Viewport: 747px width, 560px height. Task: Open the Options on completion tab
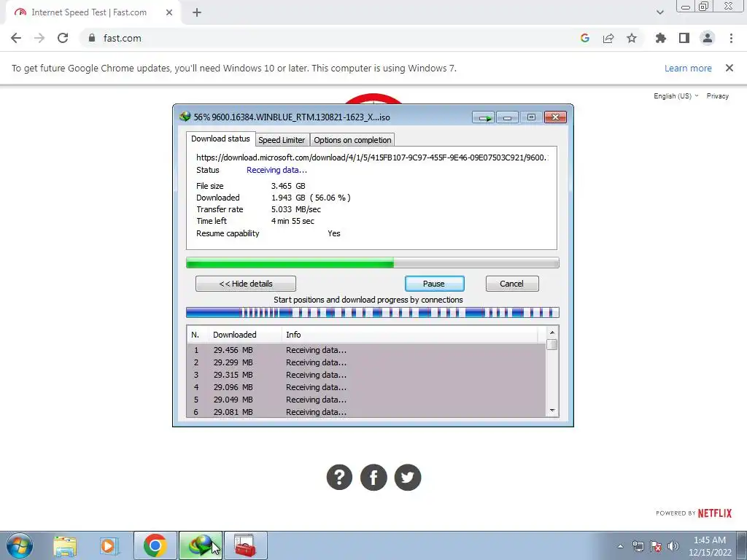(352, 140)
